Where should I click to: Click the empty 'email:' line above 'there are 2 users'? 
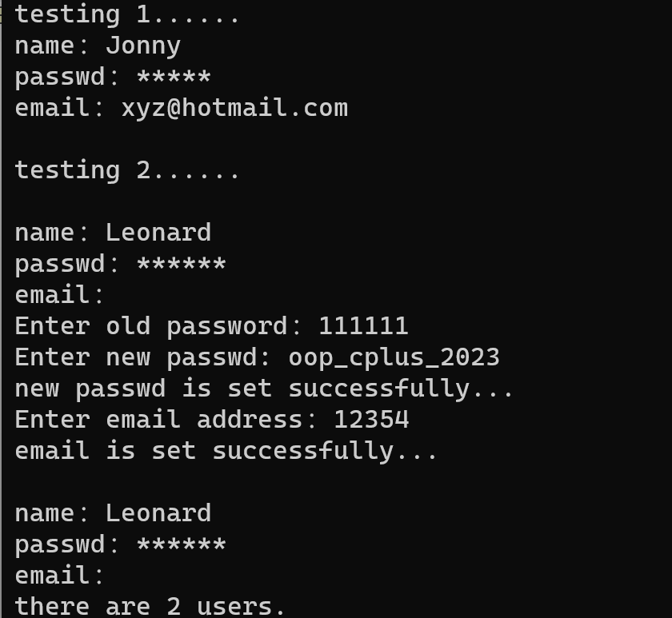click(60, 576)
